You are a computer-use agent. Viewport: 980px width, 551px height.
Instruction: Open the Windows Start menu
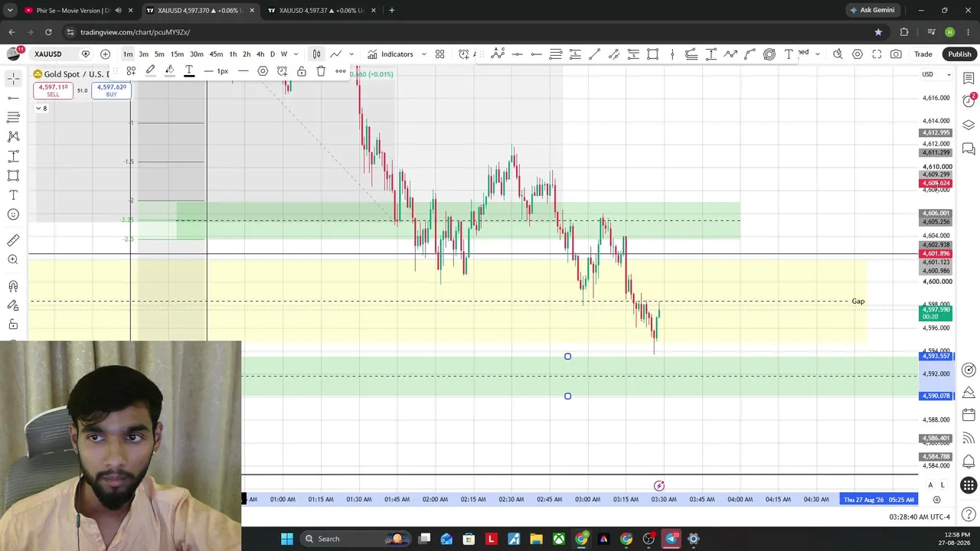(x=287, y=539)
